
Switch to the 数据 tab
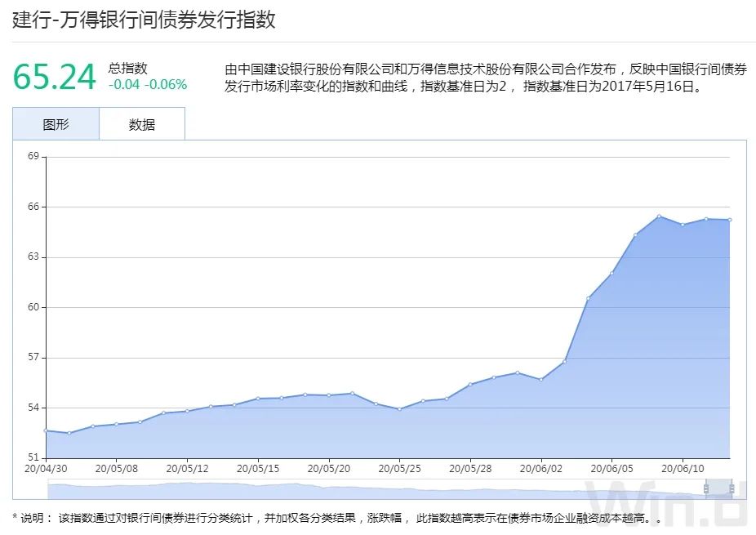coord(142,124)
